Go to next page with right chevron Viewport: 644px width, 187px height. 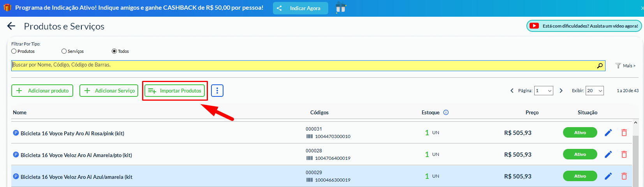point(561,91)
